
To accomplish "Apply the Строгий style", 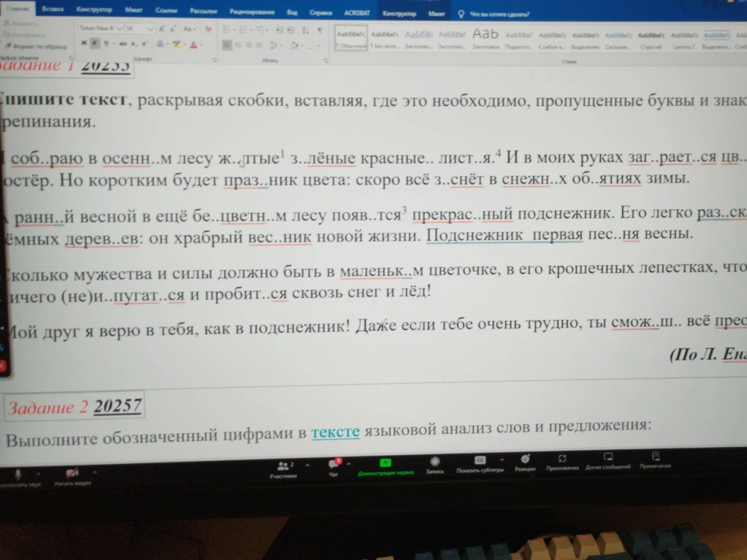I will [651, 40].
